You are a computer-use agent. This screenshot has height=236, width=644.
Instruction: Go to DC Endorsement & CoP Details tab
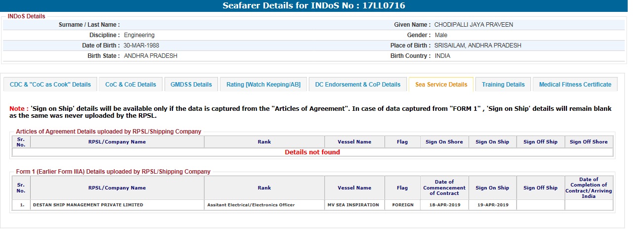[358, 85]
